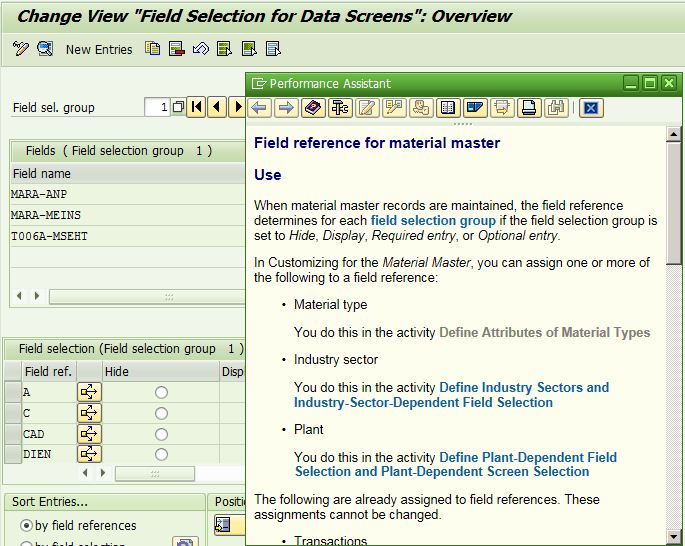685x546 pixels.
Task: Select sort by field references radio
Action: pyautogui.click(x=26, y=525)
